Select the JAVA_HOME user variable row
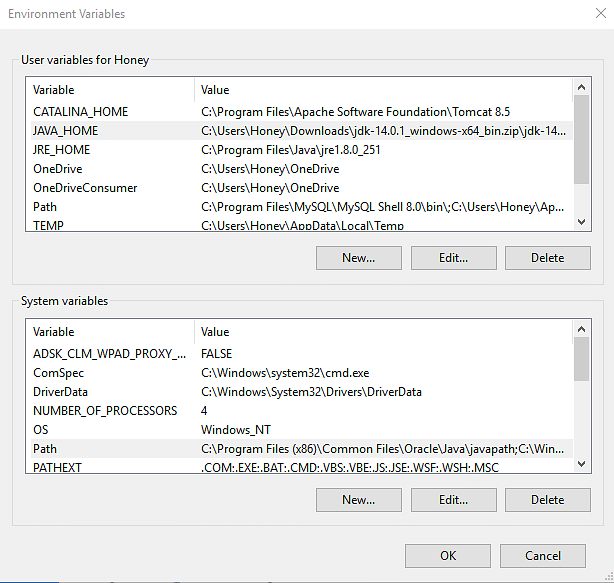614x583 pixels. pyautogui.click(x=302, y=131)
